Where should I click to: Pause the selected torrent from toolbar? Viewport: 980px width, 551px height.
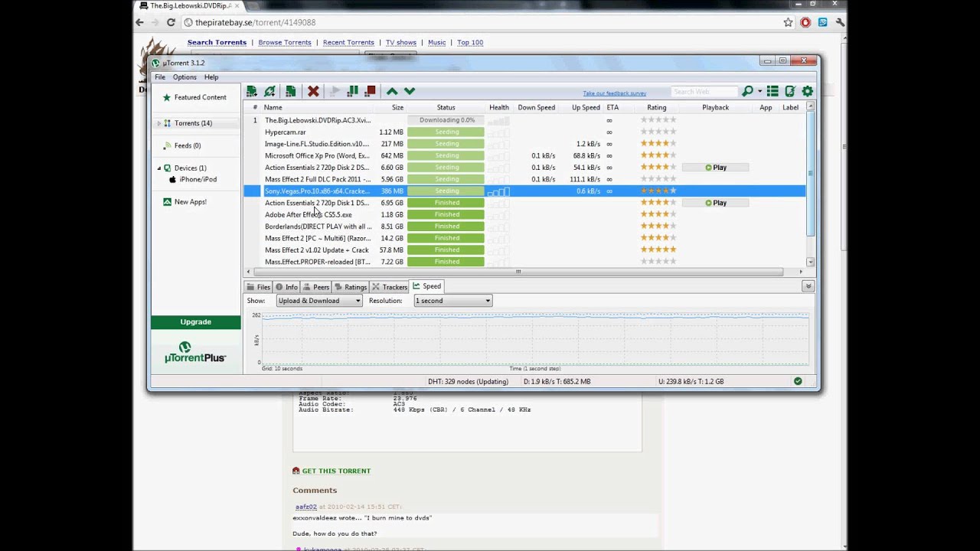pos(352,91)
